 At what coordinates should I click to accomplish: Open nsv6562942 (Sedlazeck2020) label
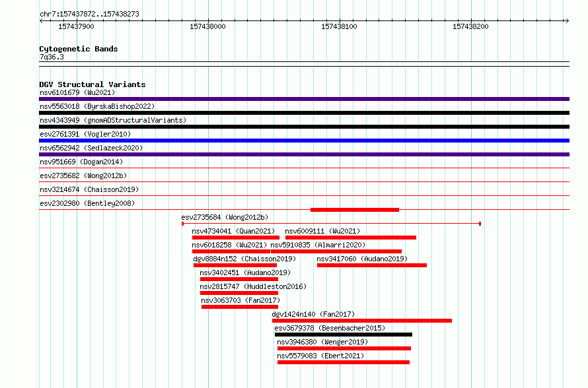pyautogui.click(x=91, y=148)
